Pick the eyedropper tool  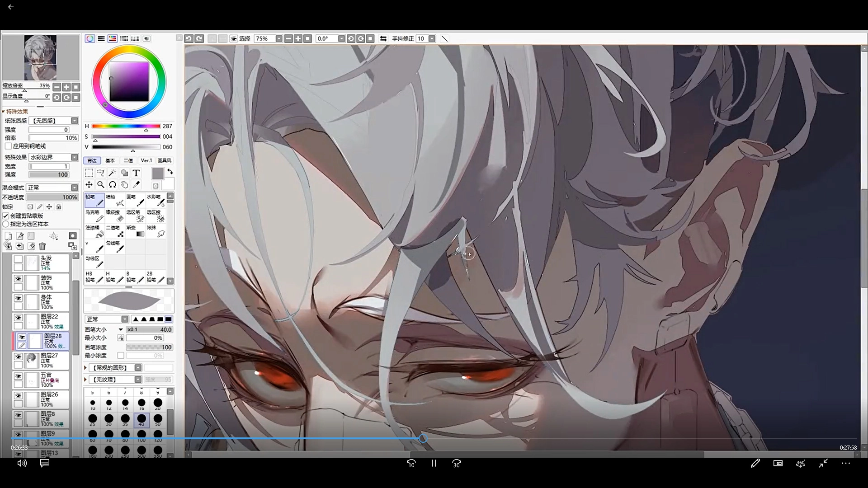pos(136,185)
